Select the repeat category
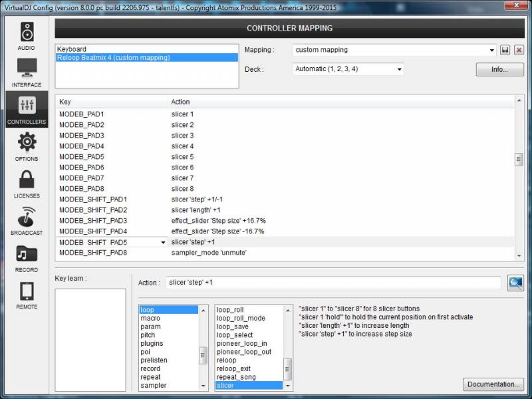This screenshot has width=532, height=399. point(169,377)
